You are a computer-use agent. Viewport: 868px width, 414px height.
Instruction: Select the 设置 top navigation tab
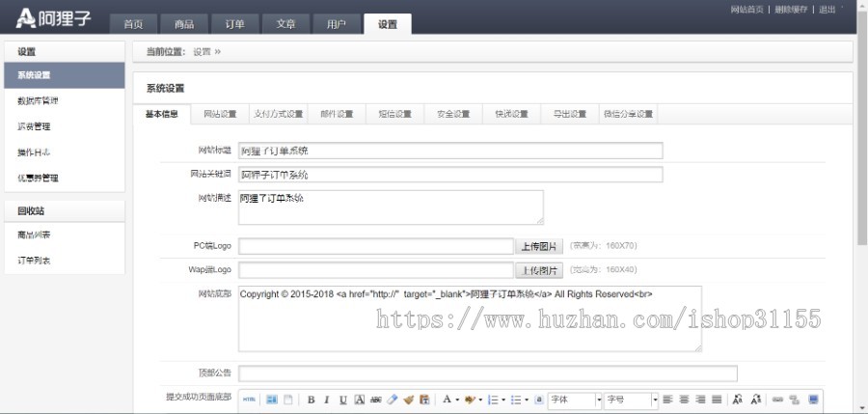point(388,24)
